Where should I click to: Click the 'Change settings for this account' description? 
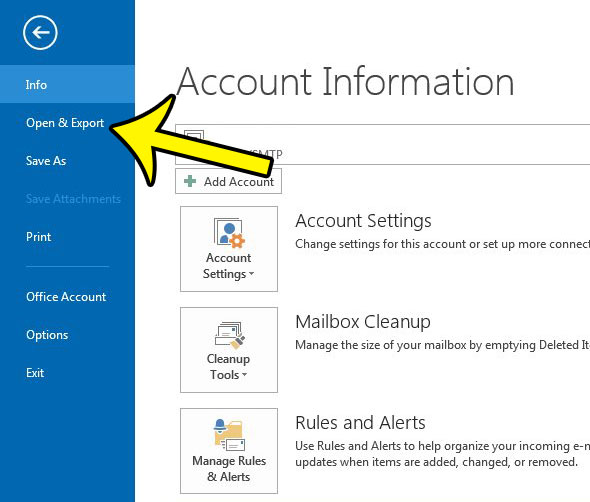point(442,244)
